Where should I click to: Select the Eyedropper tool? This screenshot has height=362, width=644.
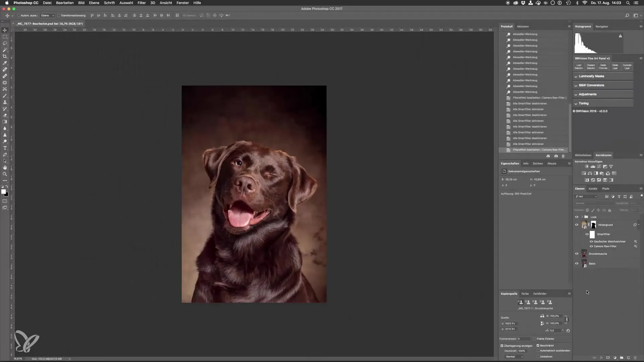pos(5,63)
